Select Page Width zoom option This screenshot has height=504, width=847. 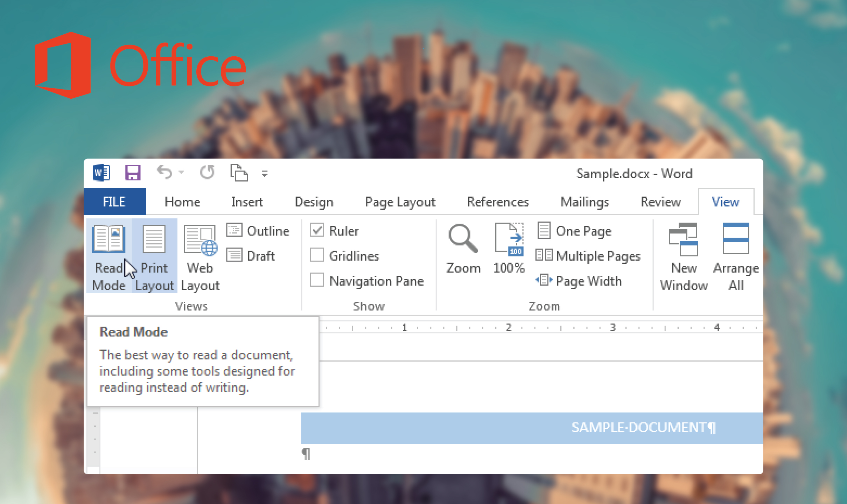[579, 281]
